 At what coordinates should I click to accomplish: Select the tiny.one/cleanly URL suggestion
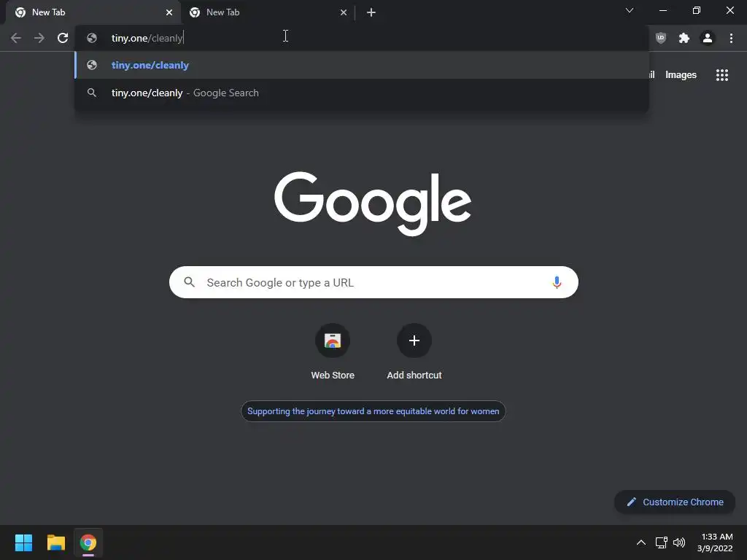point(362,65)
